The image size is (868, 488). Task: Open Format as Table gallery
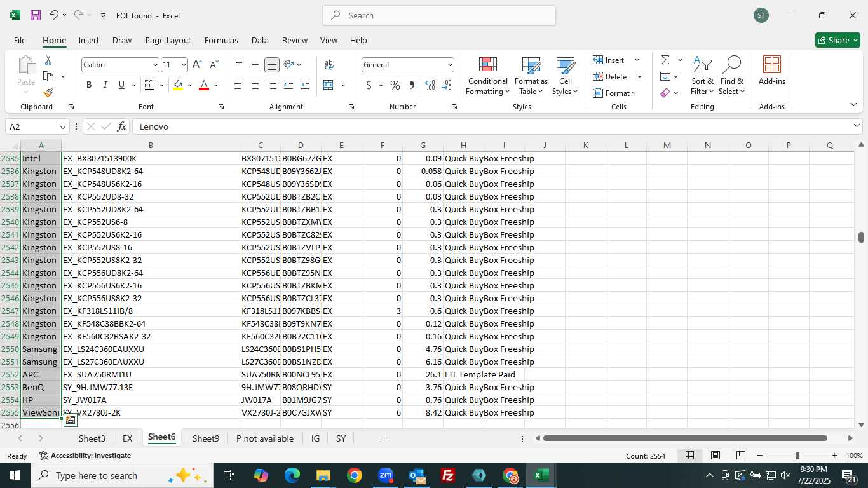click(x=531, y=76)
